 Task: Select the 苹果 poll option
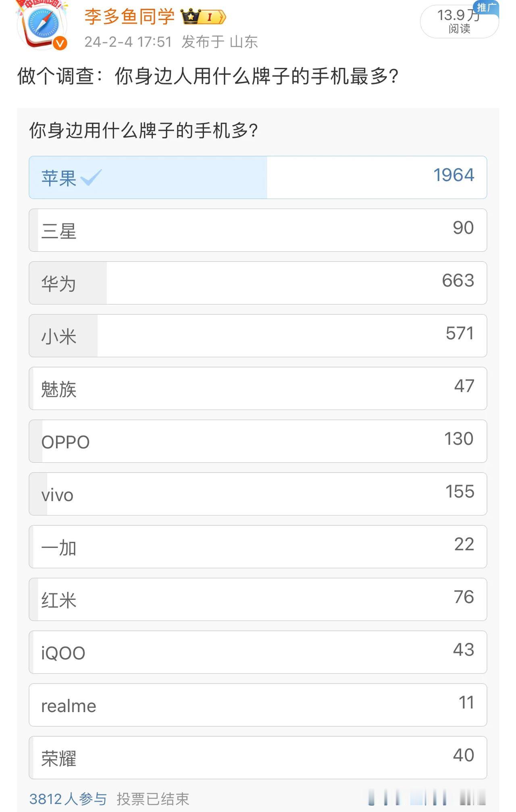pos(258,177)
